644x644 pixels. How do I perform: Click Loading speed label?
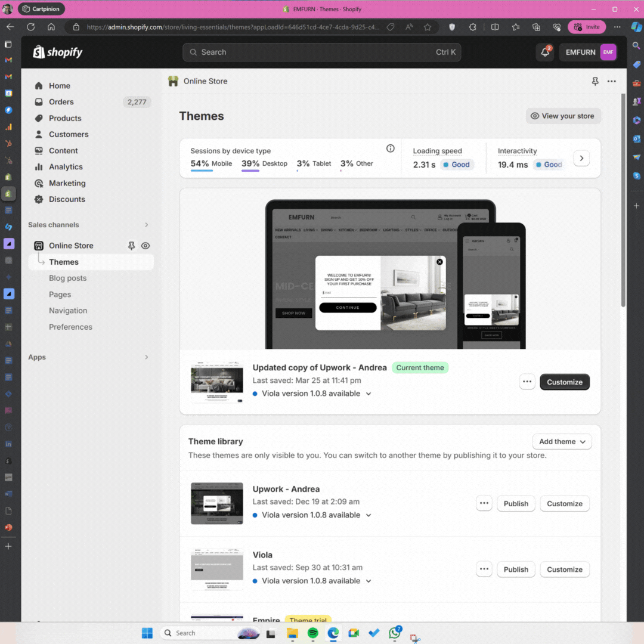click(438, 151)
